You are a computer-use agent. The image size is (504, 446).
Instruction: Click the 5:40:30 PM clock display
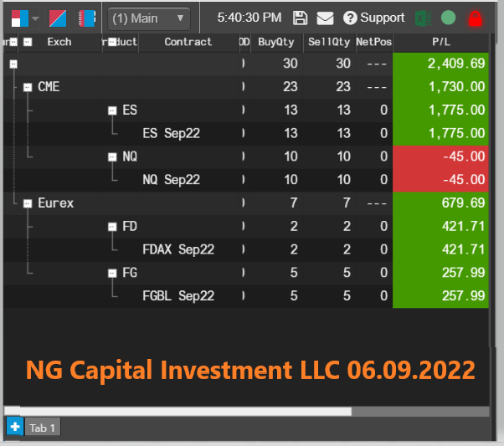[249, 18]
